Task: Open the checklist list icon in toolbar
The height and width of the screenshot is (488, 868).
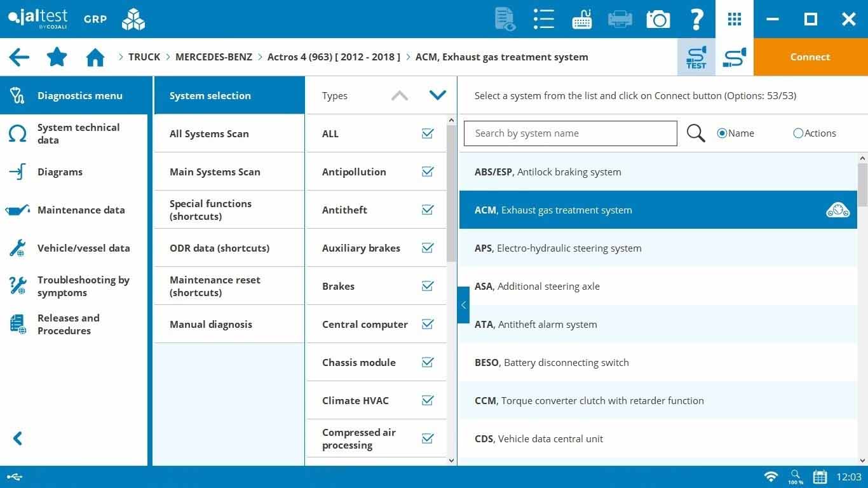Action: click(x=544, y=19)
